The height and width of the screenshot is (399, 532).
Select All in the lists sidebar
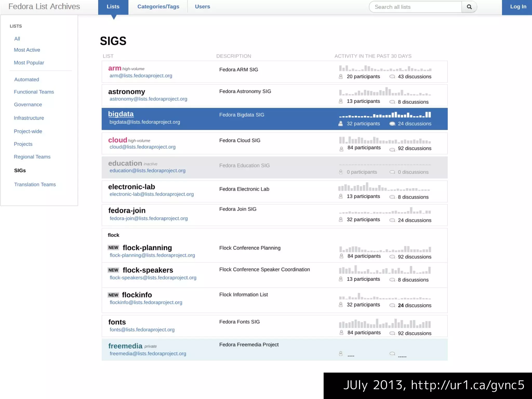click(17, 39)
